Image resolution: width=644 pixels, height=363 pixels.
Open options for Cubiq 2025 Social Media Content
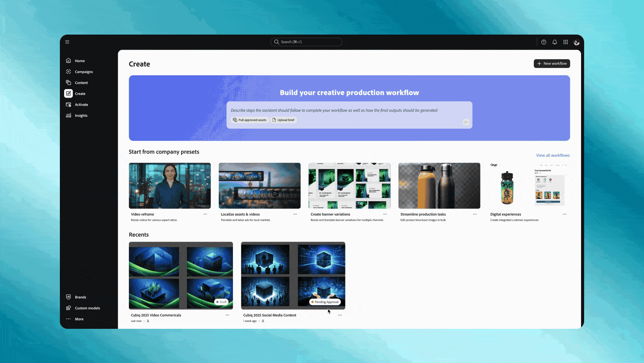pos(340,315)
